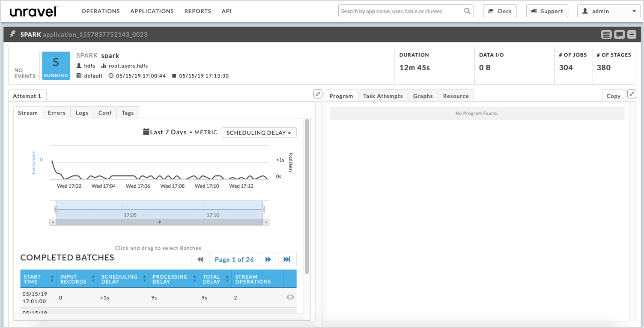Click the Docs button
This screenshot has width=644, height=328.
tap(500, 11)
